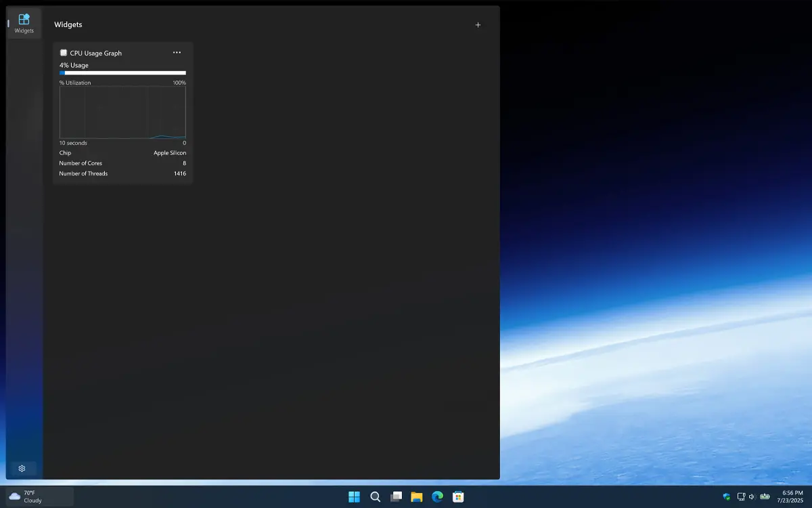Open Microsoft Store from taskbar
Image resolution: width=812 pixels, height=508 pixels.
pyautogui.click(x=459, y=496)
